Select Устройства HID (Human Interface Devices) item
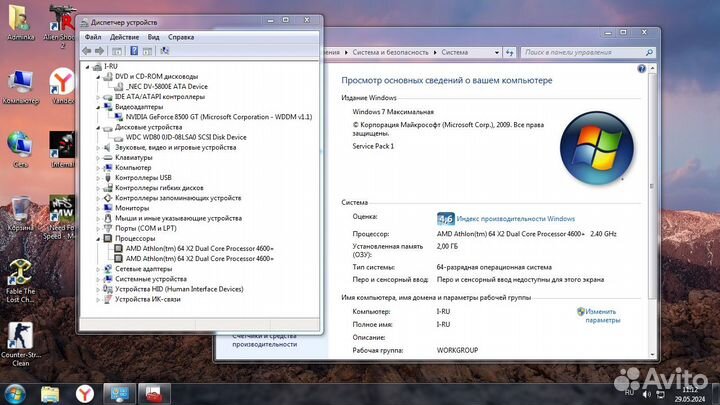The image size is (720, 405). 179,289
